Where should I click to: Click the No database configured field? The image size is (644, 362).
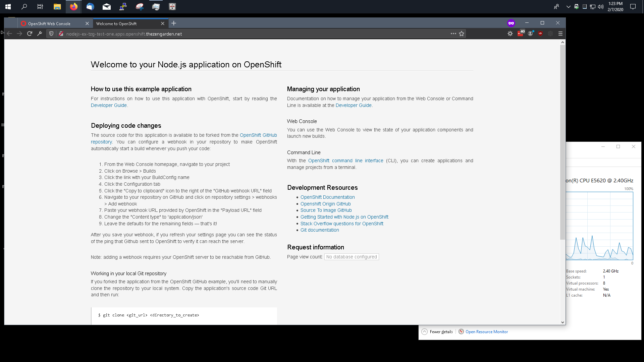[352, 257]
